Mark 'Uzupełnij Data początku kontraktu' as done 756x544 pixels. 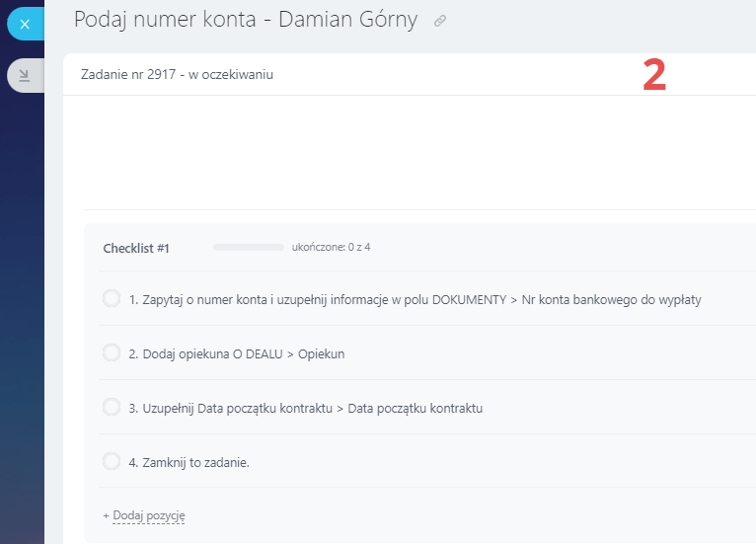click(x=112, y=407)
